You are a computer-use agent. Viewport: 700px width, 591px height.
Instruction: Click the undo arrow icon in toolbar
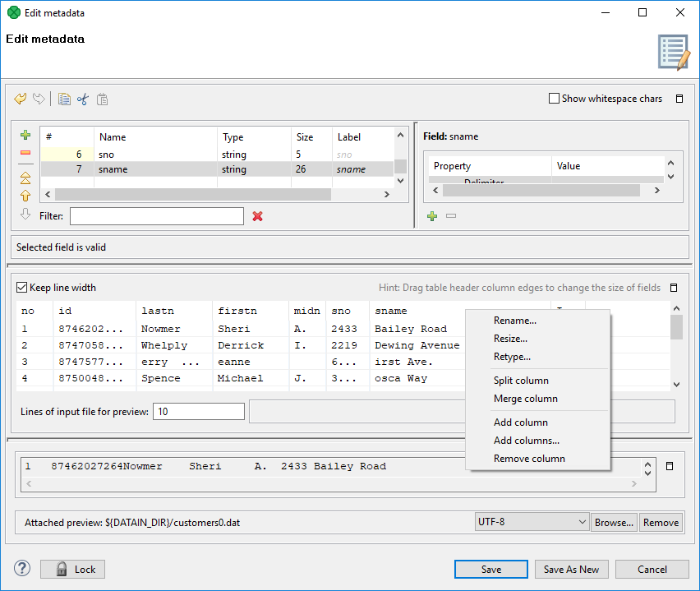(x=21, y=99)
